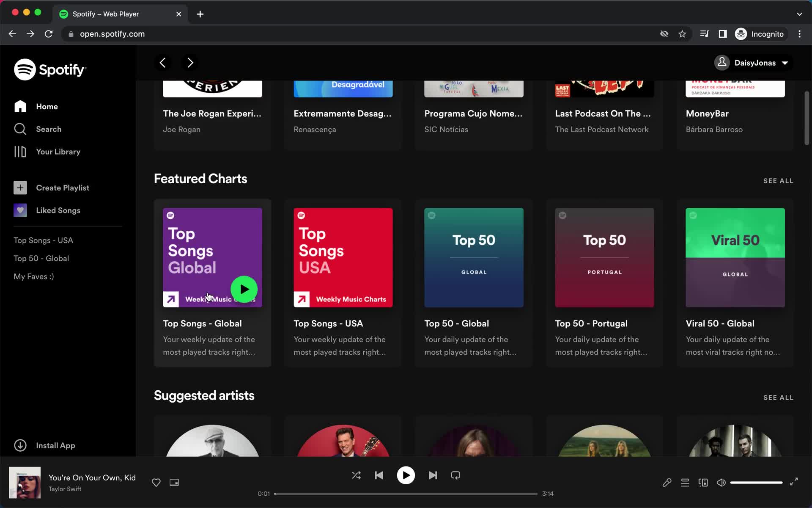Viewport: 812px width, 508px height.
Task: Open the You're On Your Own, Kid song link
Action: point(92,478)
